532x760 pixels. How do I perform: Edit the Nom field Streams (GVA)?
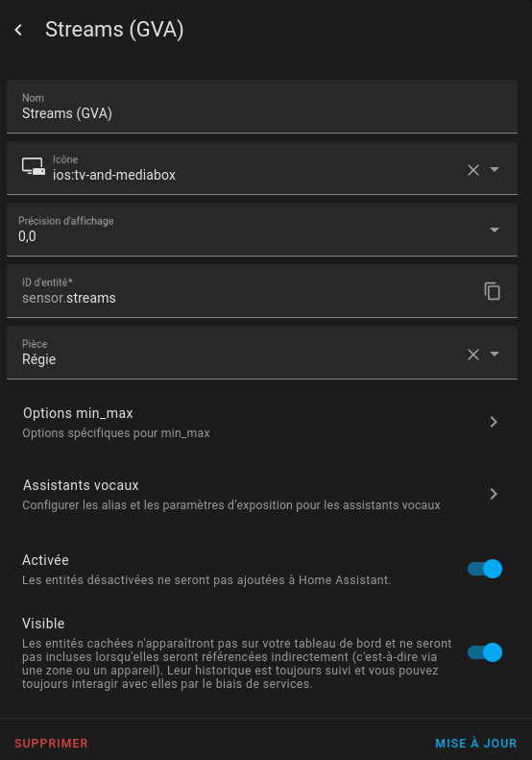(262, 107)
